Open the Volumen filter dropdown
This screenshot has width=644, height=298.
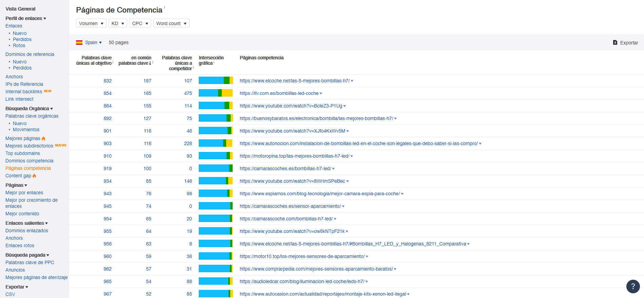click(x=91, y=23)
